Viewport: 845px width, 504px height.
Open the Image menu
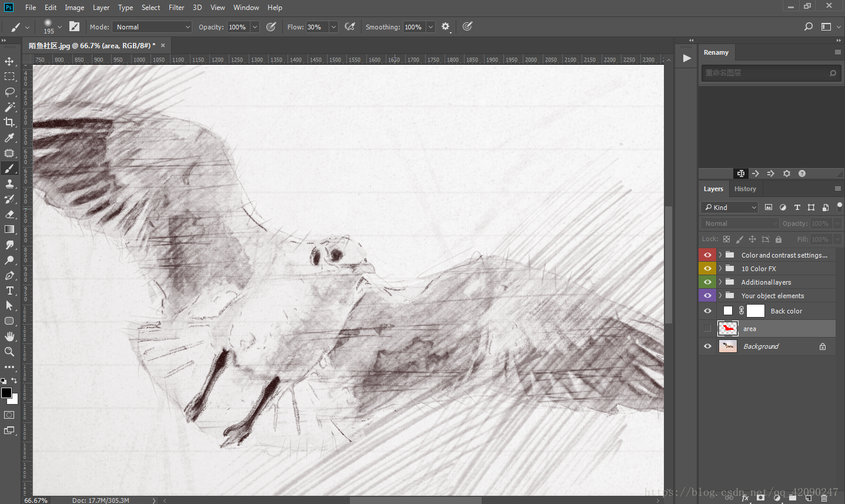click(74, 8)
